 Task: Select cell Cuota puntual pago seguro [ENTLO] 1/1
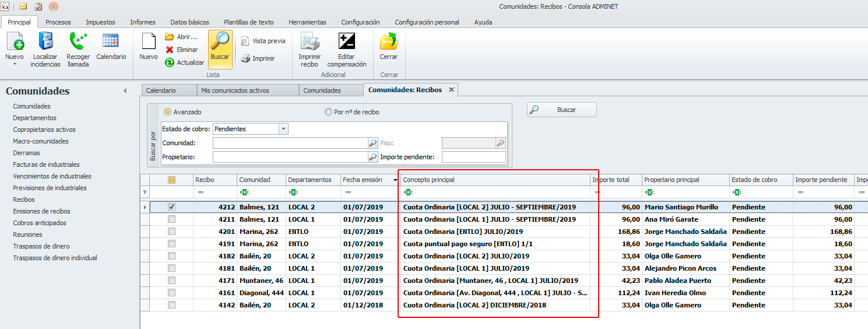[496, 244]
